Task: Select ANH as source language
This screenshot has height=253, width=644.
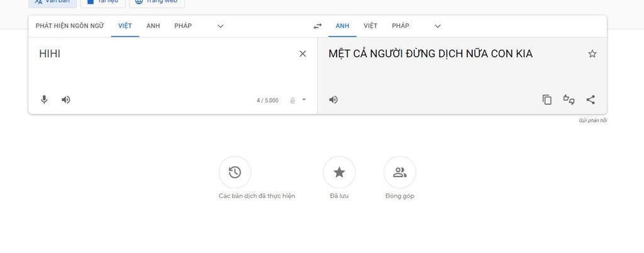Action: point(153,26)
